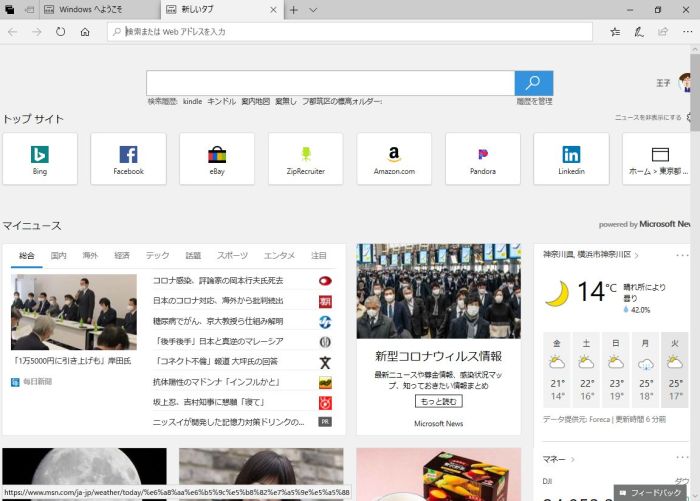
Task: Click the もっと読む button
Action: pyautogui.click(x=438, y=401)
